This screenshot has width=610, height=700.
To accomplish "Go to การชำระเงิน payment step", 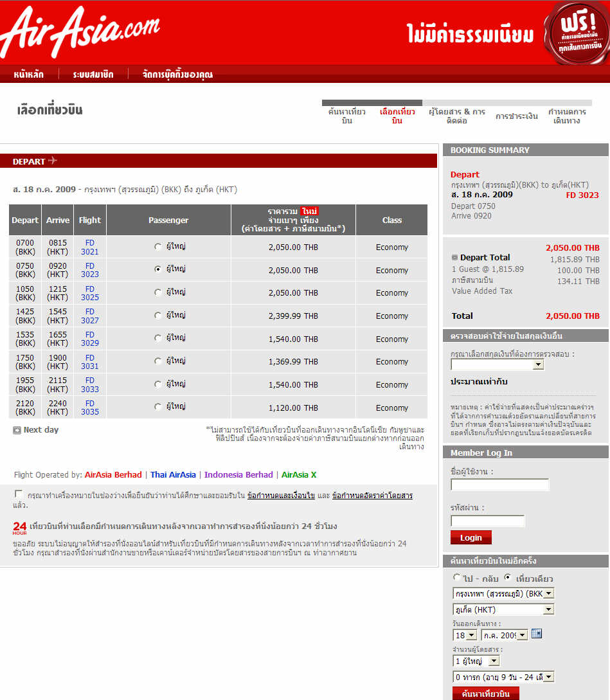I will 517,116.
